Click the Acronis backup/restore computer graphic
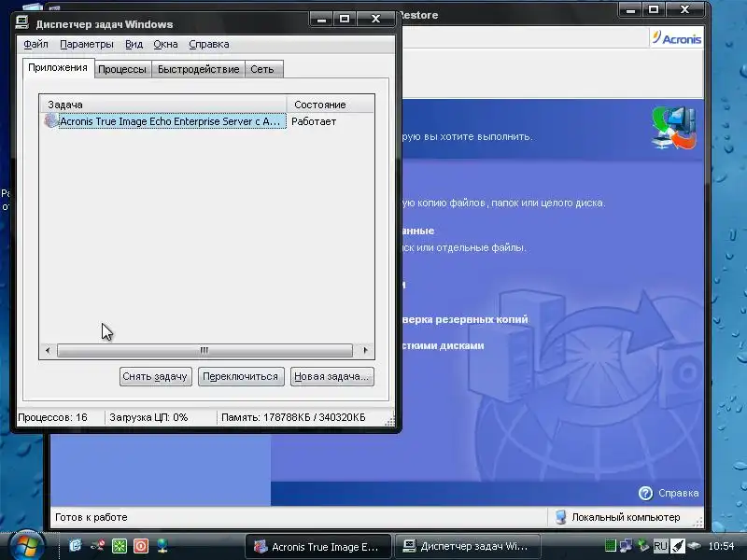Image resolution: width=747 pixels, height=560 pixels. pos(674,128)
